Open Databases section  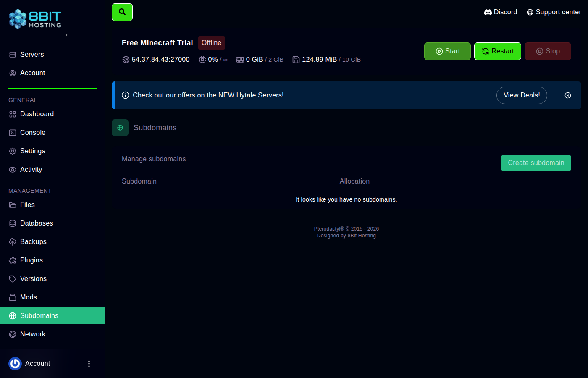pyautogui.click(x=52, y=223)
